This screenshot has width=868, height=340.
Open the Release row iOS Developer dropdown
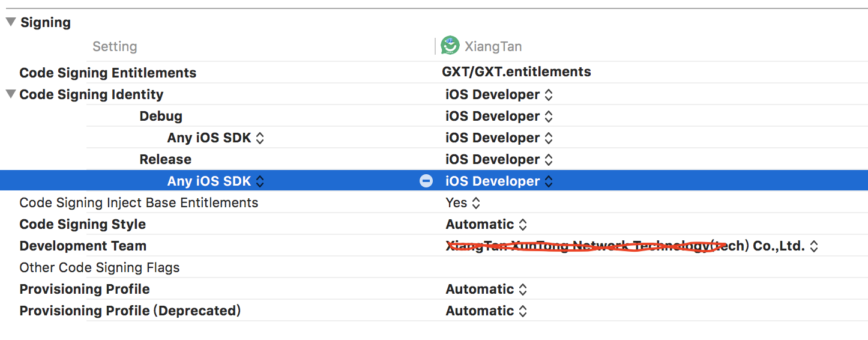(x=499, y=159)
